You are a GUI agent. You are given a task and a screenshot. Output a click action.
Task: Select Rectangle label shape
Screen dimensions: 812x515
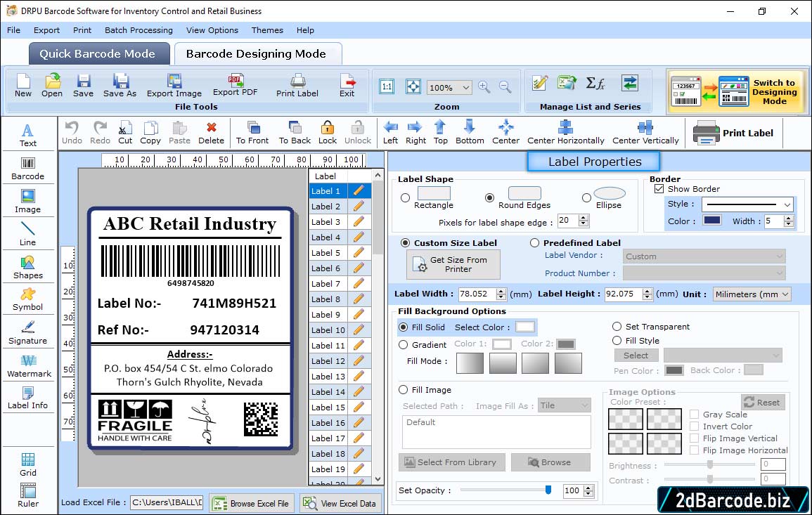pos(406,197)
